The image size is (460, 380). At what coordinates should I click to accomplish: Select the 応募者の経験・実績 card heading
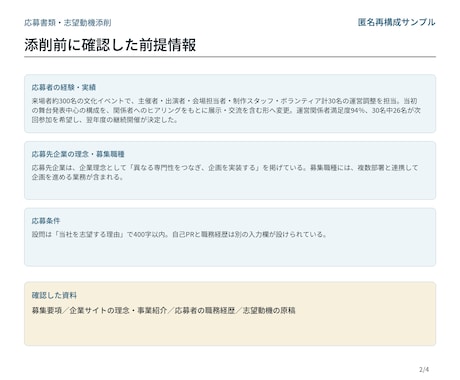click(x=64, y=87)
